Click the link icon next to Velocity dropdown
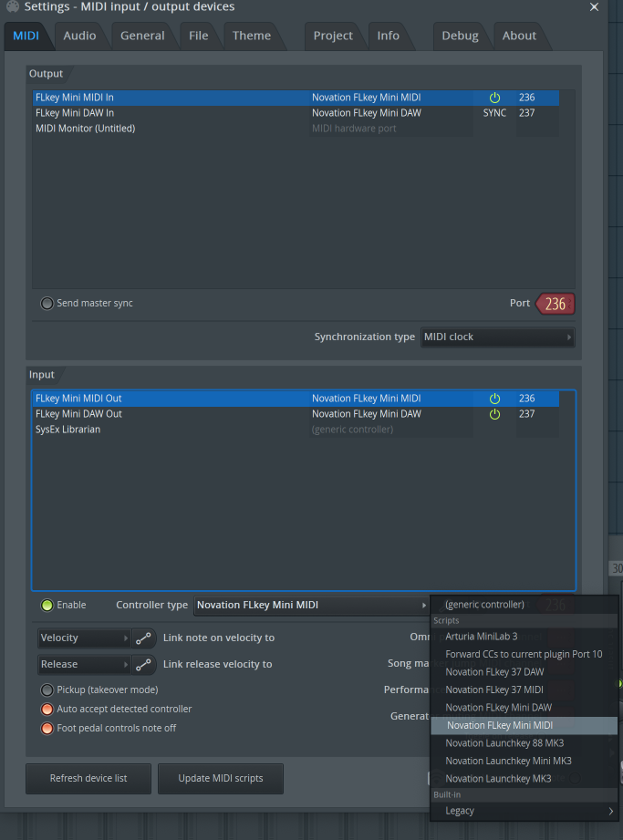This screenshot has width=623, height=840. tap(143, 638)
